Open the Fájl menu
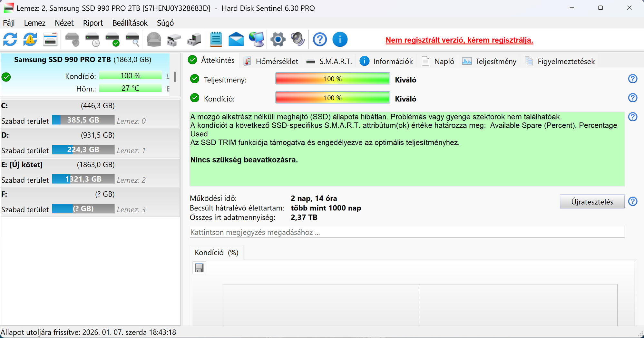This screenshot has height=338, width=644. pyautogui.click(x=9, y=23)
